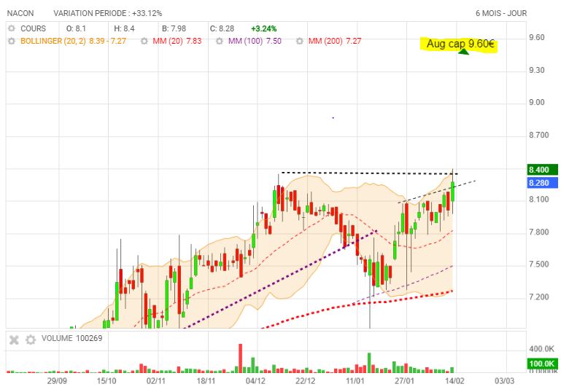The width and height of the screenshot is (561, 392).
Task: Click the 8.100 price axis label
Action: click(x=539, y=200)
